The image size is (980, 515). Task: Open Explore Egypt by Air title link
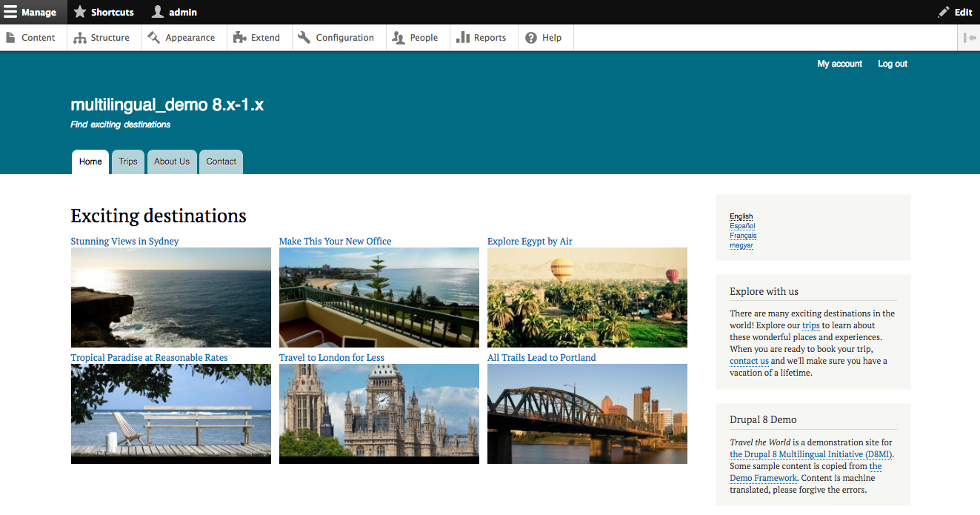pos(530,242)
